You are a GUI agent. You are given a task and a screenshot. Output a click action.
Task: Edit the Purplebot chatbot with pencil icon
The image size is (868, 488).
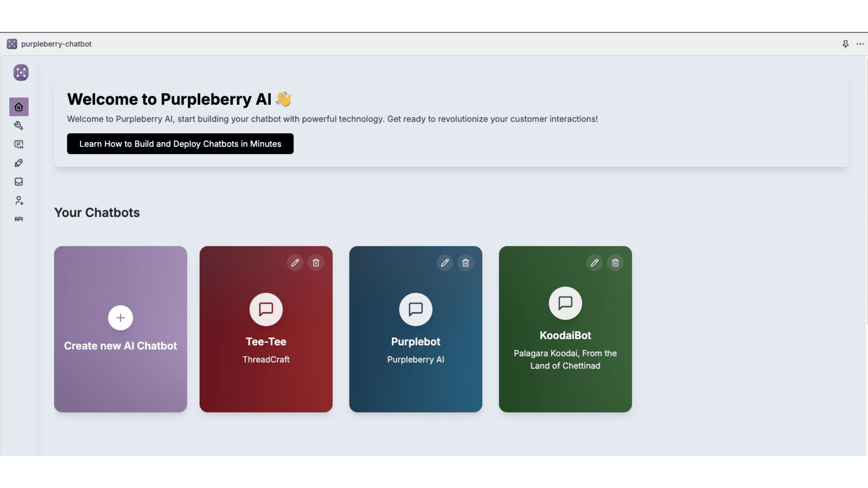pyautogui.click(x=445, y=263)
